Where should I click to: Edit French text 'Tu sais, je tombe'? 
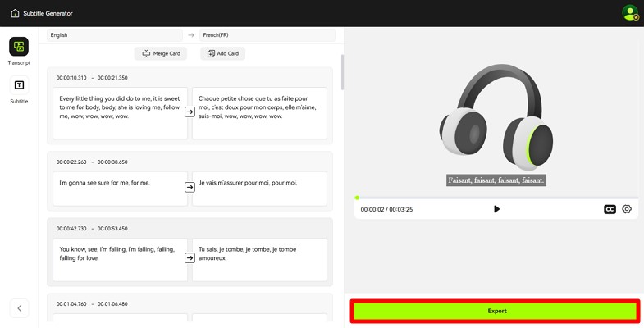click(x=259, y=259)
